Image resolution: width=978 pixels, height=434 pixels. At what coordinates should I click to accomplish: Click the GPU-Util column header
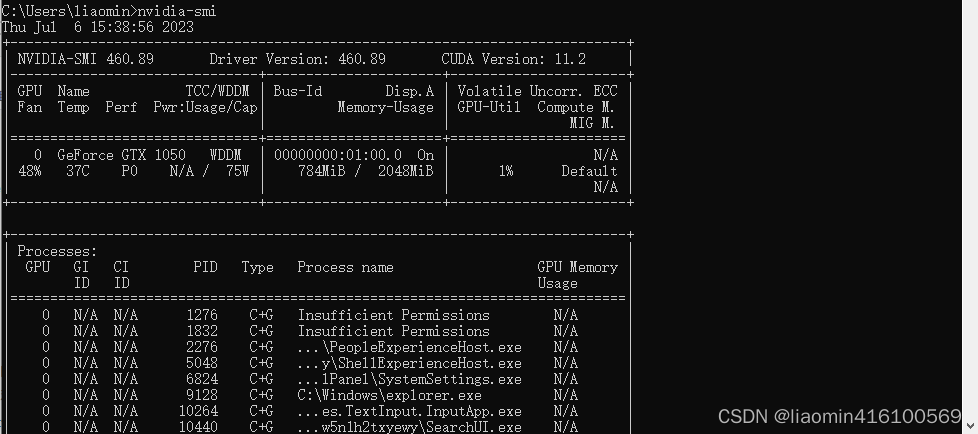(x=489, y=108)
